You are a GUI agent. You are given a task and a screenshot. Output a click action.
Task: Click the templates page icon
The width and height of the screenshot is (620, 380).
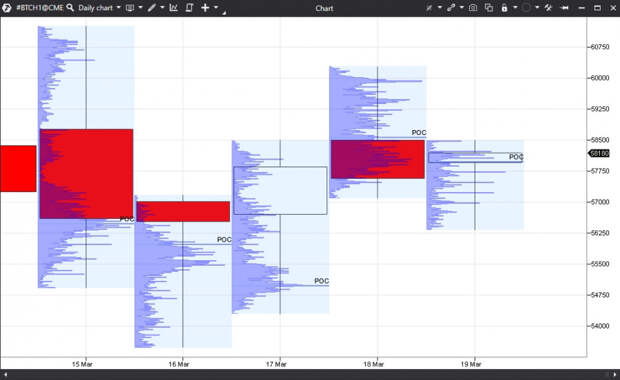[x=189, y=8]
